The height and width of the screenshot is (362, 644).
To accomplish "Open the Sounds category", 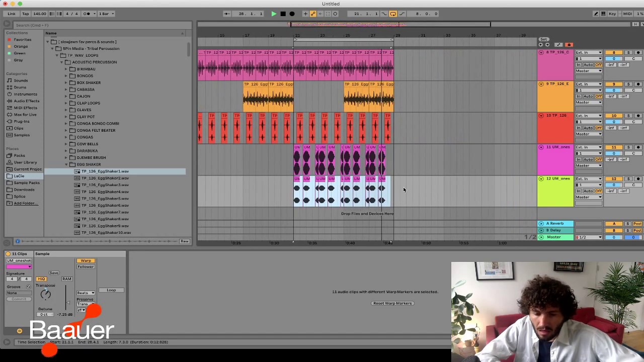I will tap(21, 80).
